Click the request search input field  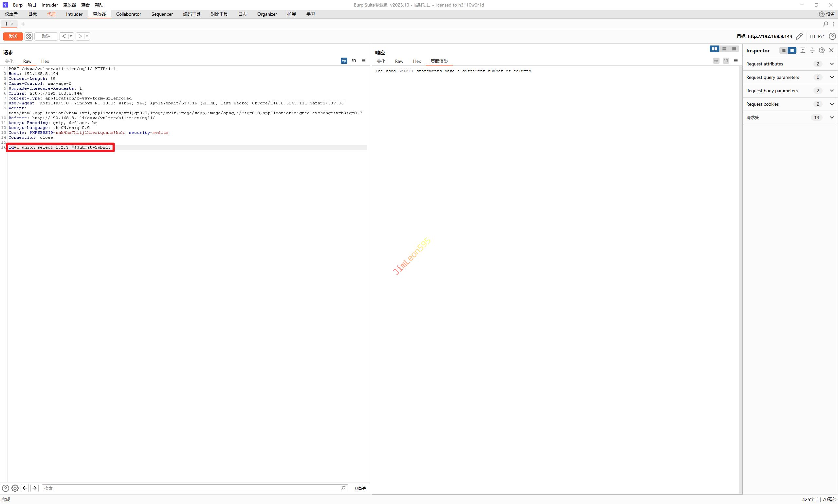pyautogui.click(x=190, y=488)
